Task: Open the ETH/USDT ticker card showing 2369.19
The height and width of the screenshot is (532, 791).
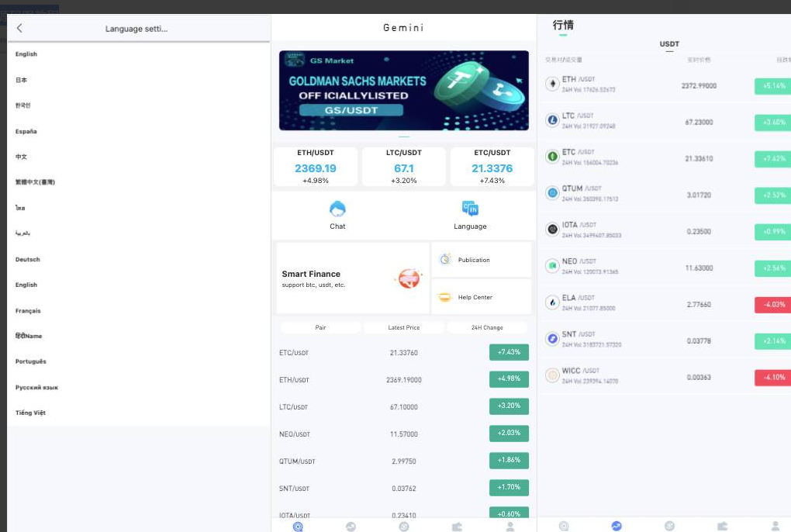Action: 316,167
